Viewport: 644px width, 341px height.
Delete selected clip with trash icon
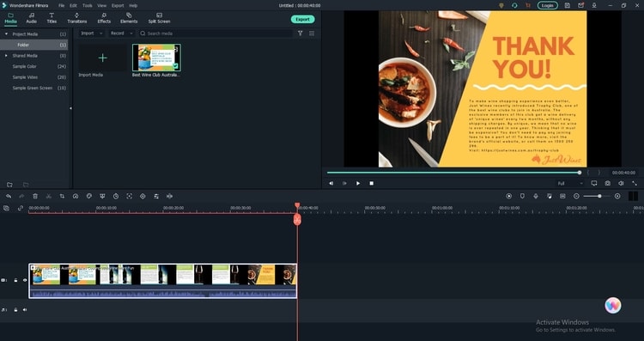[35, 197]
